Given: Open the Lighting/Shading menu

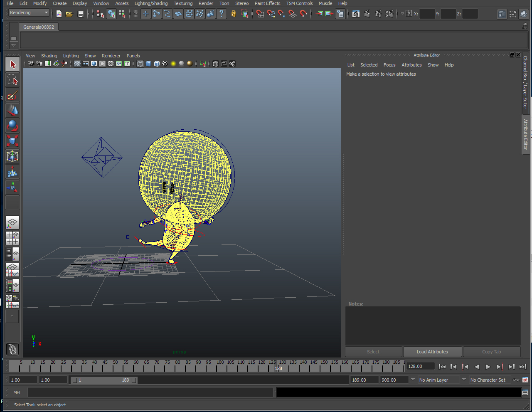Looking at the screenshot, I should coord(151,3).
